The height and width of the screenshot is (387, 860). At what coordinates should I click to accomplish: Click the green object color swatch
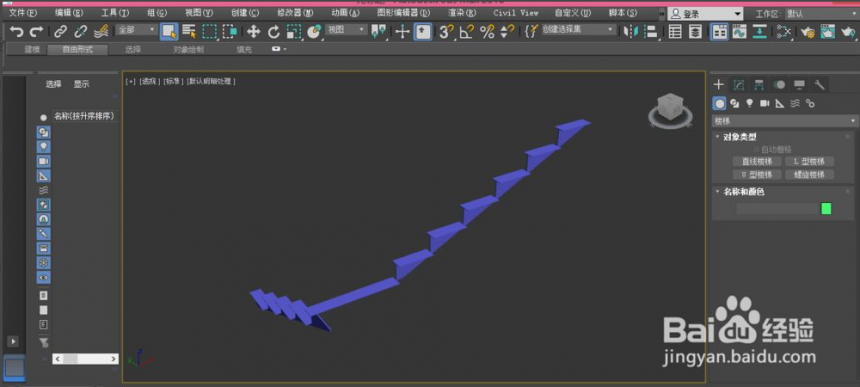826,208
